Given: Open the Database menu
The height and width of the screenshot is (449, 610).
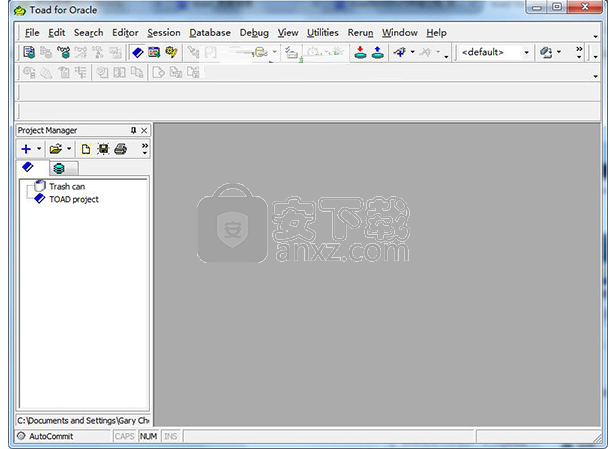Looking at the screenshot, I should pyautogui.click(x=210, y=33).
